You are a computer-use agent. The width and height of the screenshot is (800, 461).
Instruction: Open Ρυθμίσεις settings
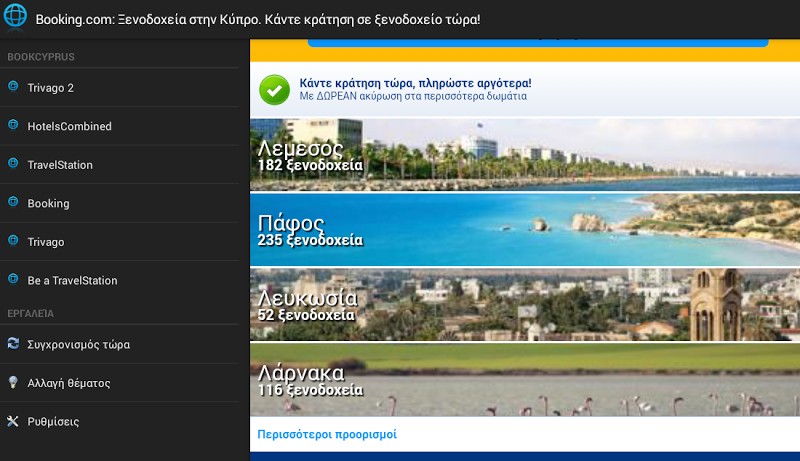(119, 421)
